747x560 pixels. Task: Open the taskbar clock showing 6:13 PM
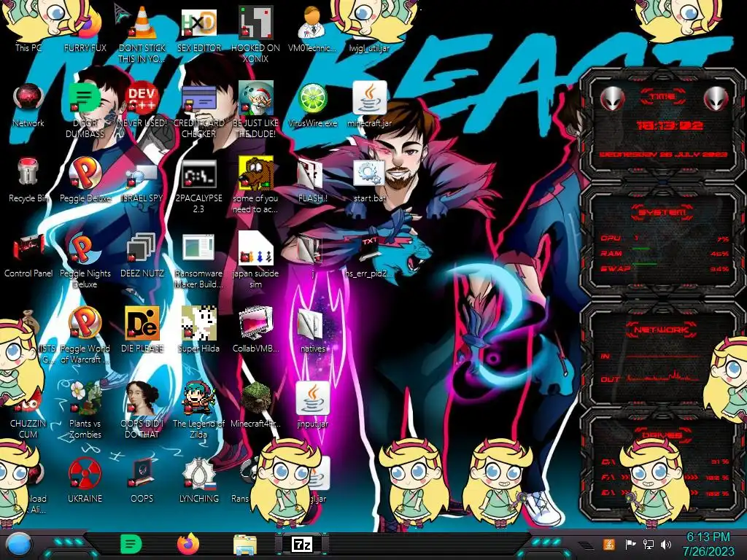coord(708,544)
